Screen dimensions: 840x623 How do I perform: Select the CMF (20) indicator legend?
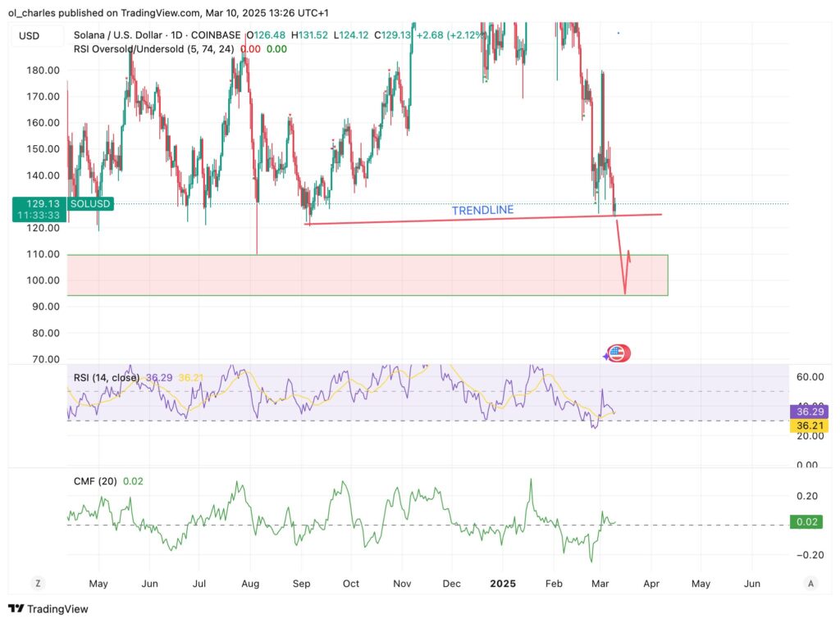[x=95, y=481]
